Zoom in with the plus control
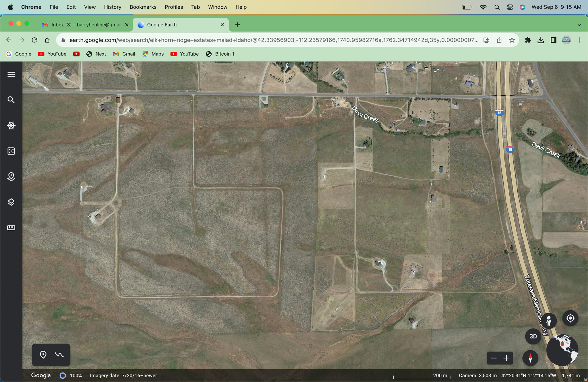 click(506, 358)
